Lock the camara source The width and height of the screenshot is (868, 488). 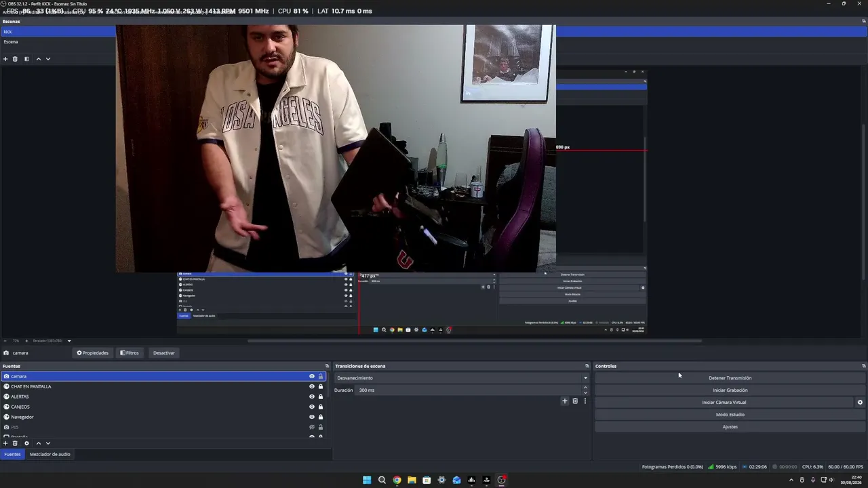tap(321, 376)
